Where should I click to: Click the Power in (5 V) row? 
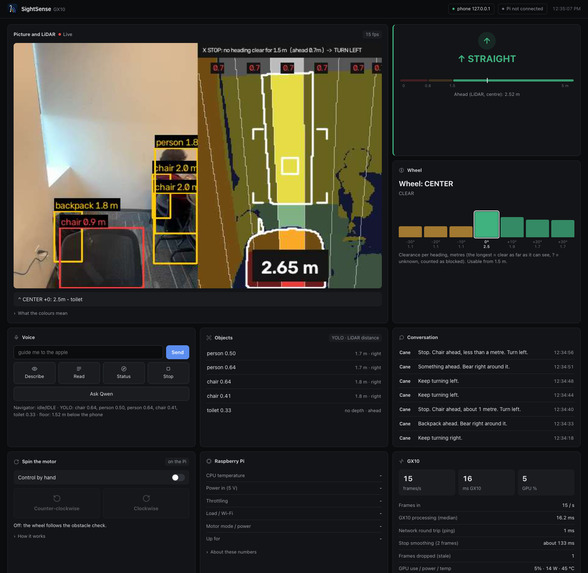pyautogui.click(x=294, y=488)
